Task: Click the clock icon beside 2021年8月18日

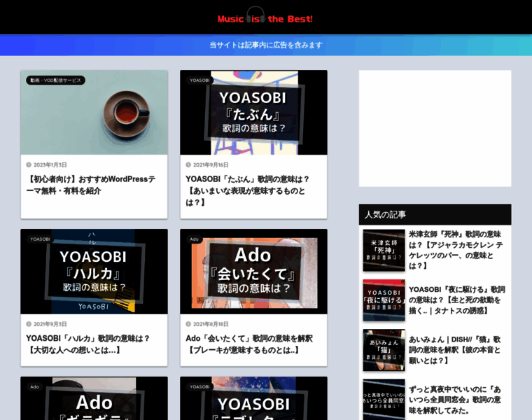Action: coord(188,324)
